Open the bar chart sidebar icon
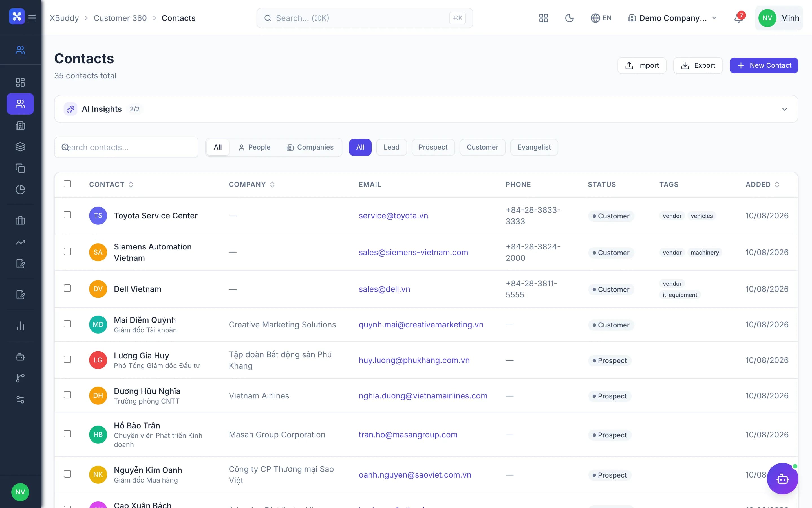This screenshot has height=508, width=812. 20,326
